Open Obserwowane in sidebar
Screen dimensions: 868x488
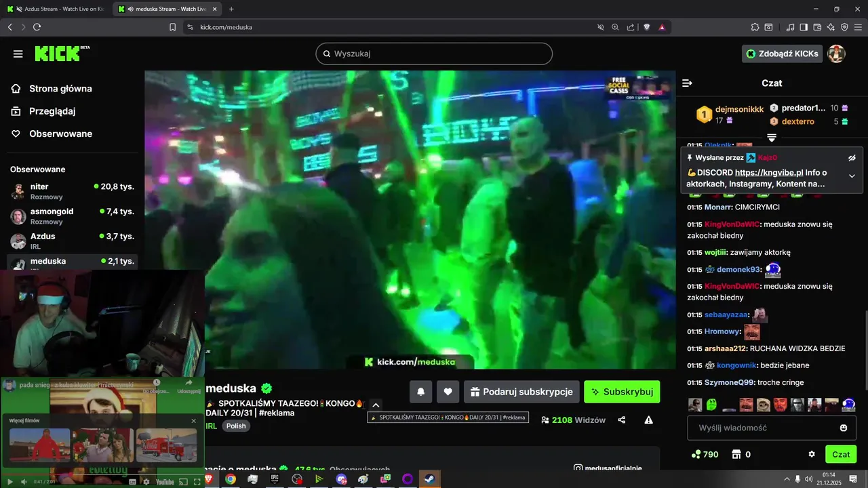[x=60, y=134]
